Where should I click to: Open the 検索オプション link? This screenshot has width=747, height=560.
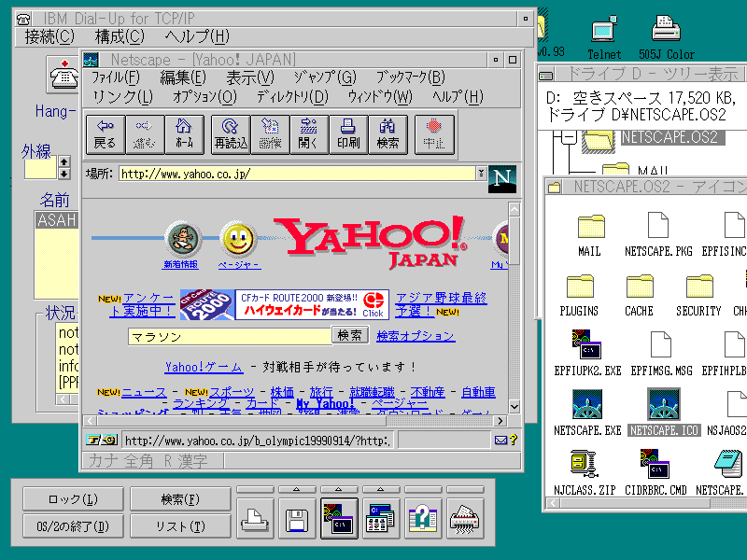(416, 336)
